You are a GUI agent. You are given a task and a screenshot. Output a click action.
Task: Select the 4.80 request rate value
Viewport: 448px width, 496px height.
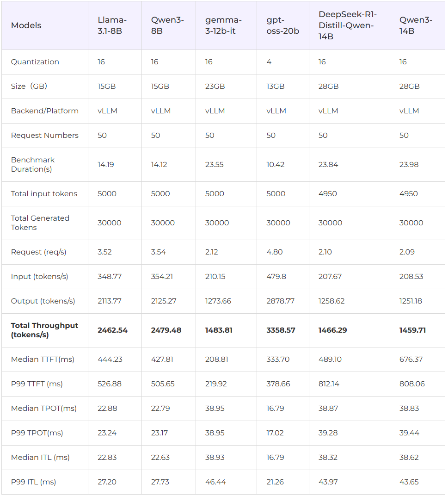(275, 252)
